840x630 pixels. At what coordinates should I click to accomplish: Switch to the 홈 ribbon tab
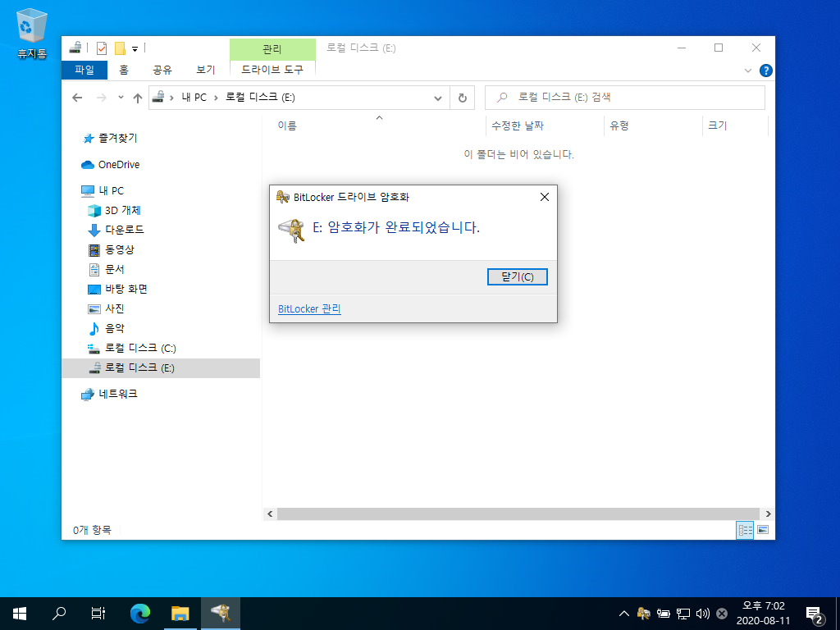(124, 70)
